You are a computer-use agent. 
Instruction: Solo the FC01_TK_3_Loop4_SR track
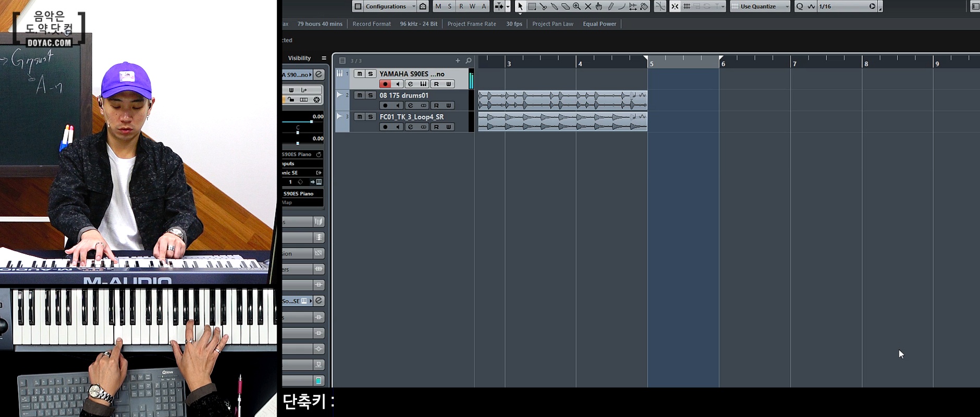click(x=370, y=117)
